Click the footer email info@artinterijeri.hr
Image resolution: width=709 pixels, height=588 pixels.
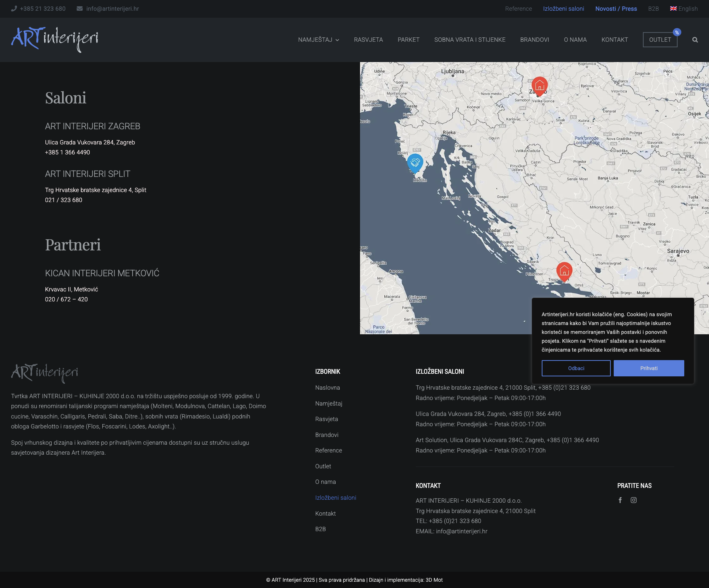pos(462,531)
